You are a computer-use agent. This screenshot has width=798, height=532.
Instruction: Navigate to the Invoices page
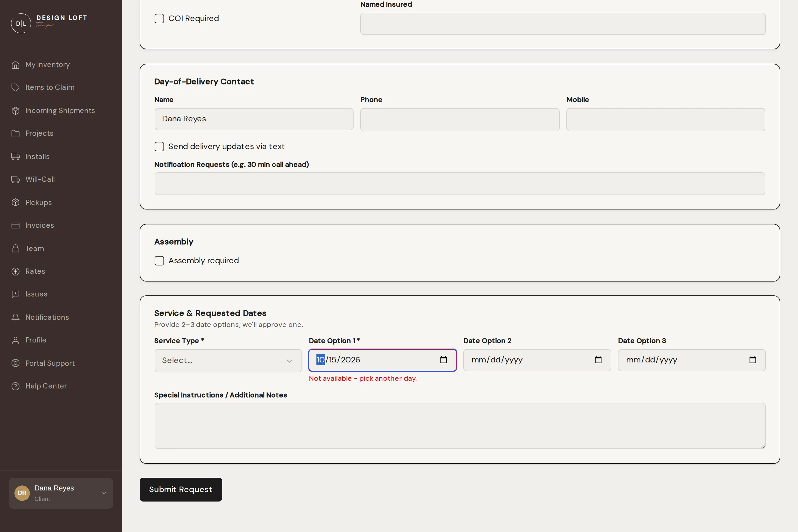click(40, 225)
